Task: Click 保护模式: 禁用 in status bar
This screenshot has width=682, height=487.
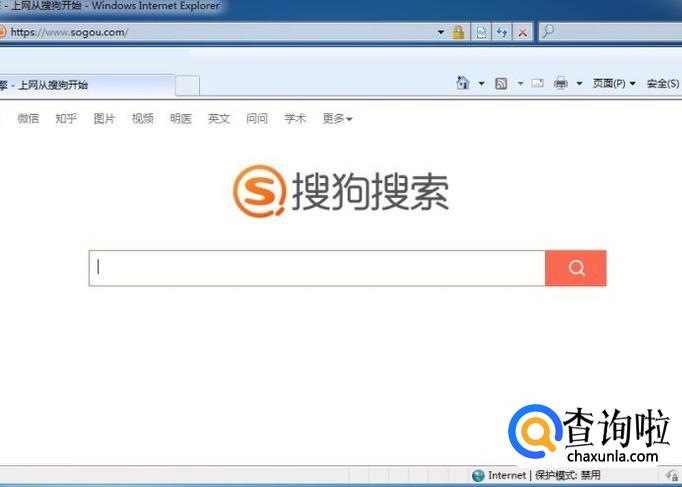Action: 568,475
